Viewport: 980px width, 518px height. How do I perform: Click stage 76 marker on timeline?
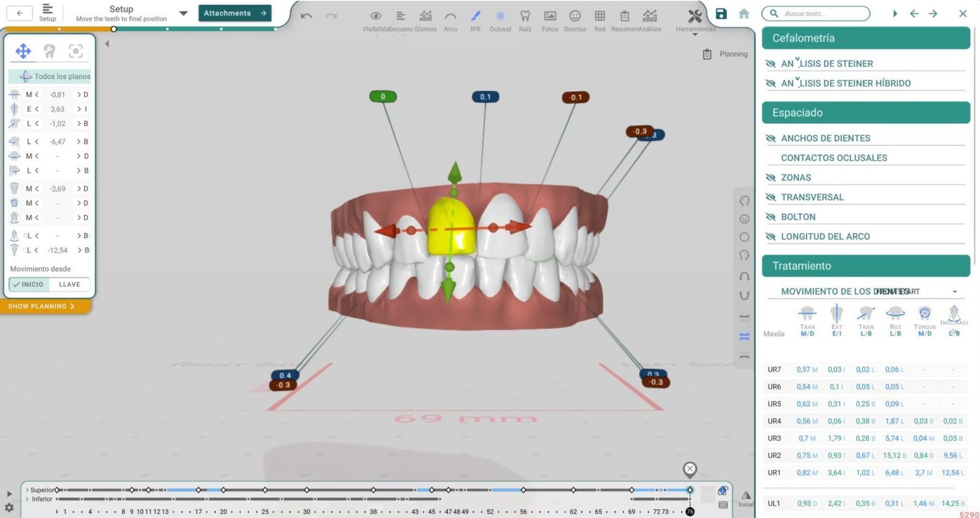click(690, 512)
